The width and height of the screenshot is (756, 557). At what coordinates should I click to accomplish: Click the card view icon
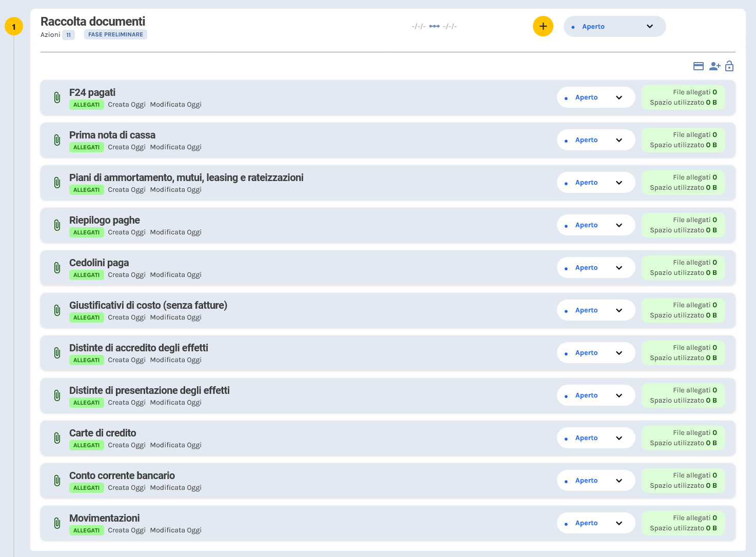tap(698, 66)
